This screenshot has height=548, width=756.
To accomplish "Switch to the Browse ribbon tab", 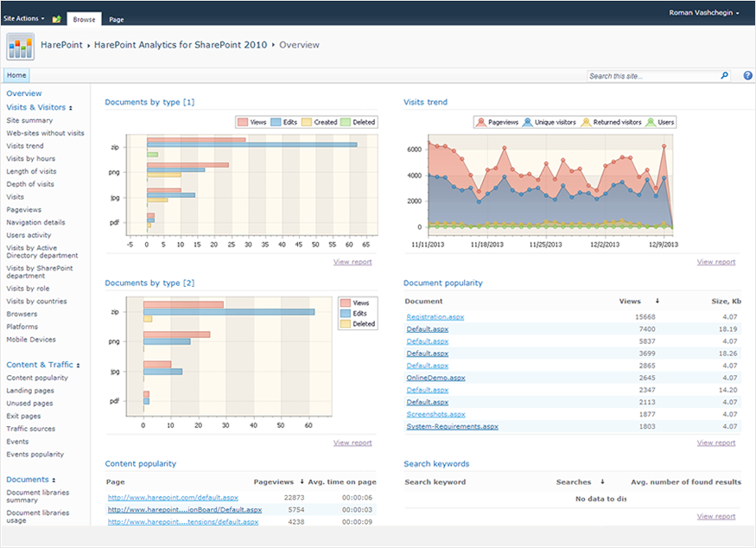I will click(84, 19).
